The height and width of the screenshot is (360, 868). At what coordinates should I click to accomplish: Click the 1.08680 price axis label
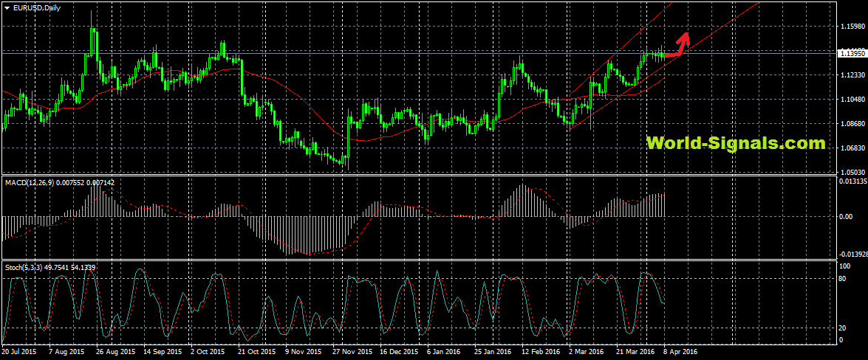pyautogui.click(x=852, y=123)
